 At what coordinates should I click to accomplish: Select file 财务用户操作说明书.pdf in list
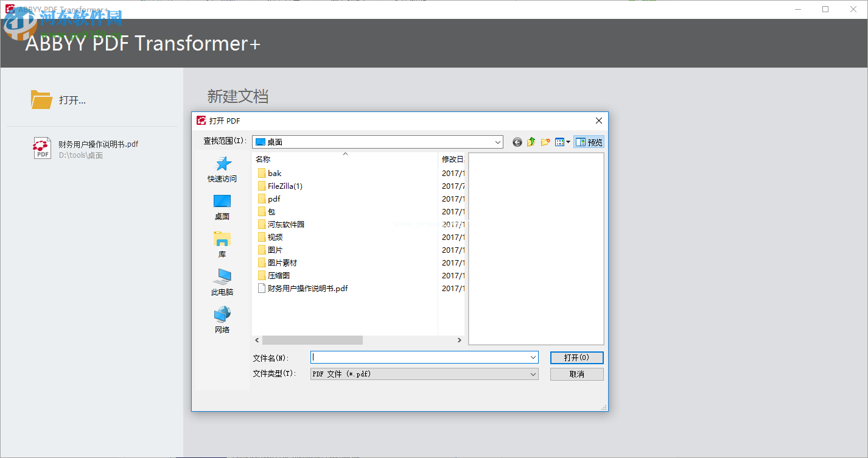coord(303,288)
